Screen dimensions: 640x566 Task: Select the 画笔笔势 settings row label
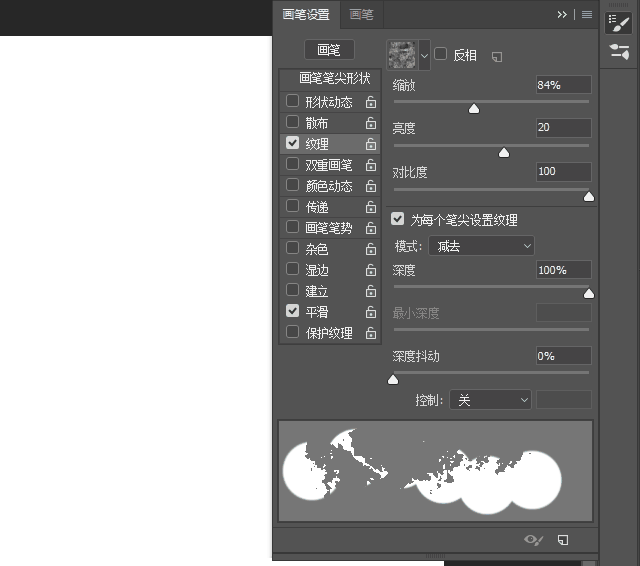click(x=329, y=228)
